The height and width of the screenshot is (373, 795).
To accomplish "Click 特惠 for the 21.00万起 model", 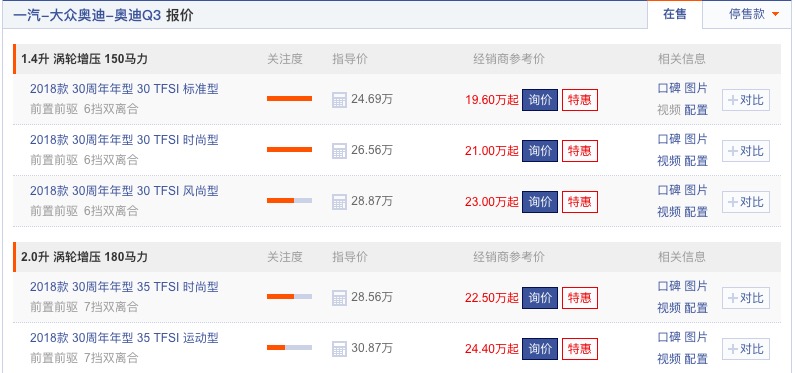I will 580,151.
